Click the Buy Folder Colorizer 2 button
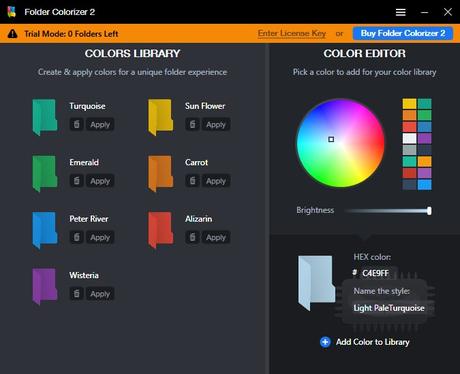The width and height of the screenshot is (460, 374). tap(403, 33)
